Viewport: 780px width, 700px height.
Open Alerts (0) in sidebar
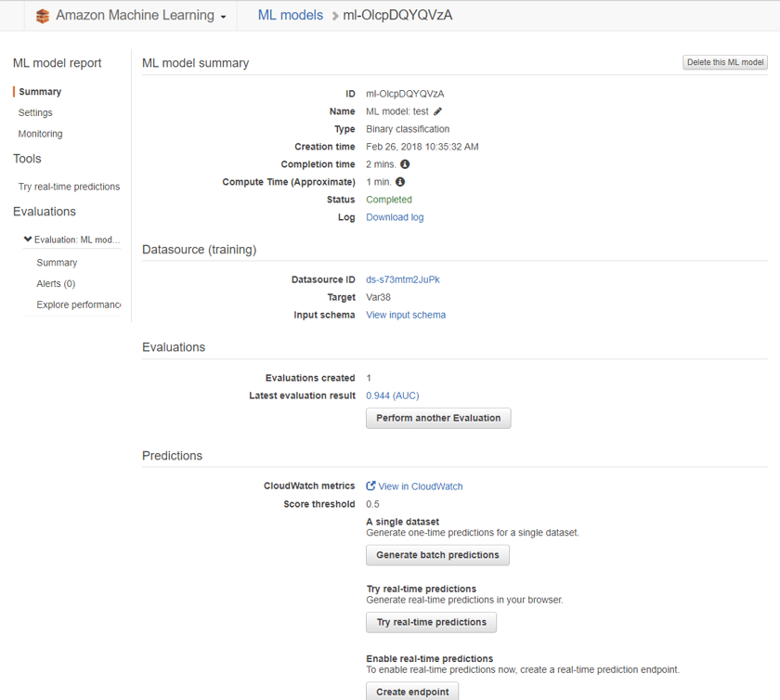(x=56, y=283)
